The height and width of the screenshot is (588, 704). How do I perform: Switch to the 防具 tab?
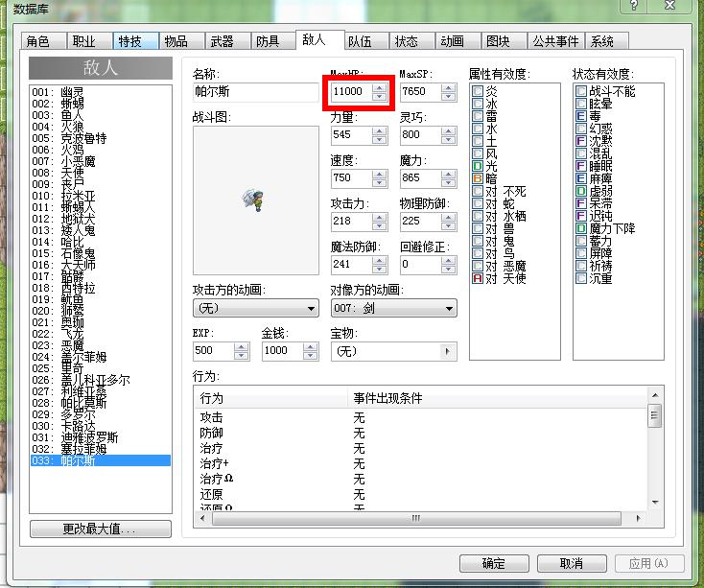[x=273, y=41]
